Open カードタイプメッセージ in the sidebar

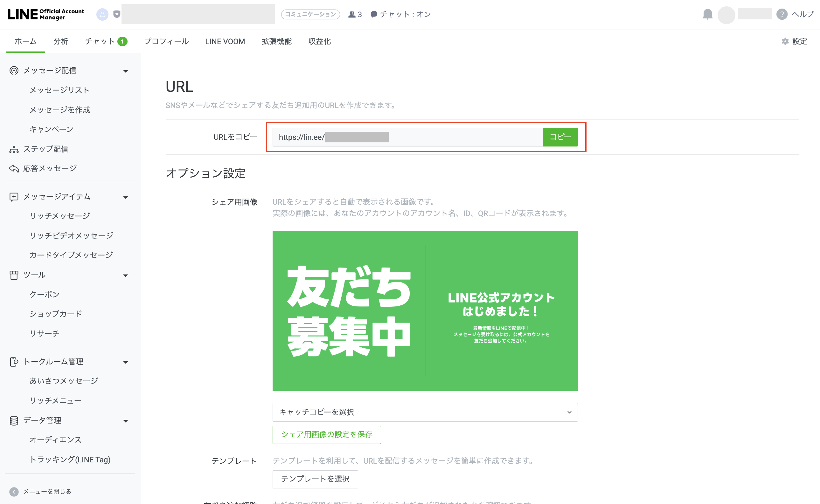pos(71,255)
